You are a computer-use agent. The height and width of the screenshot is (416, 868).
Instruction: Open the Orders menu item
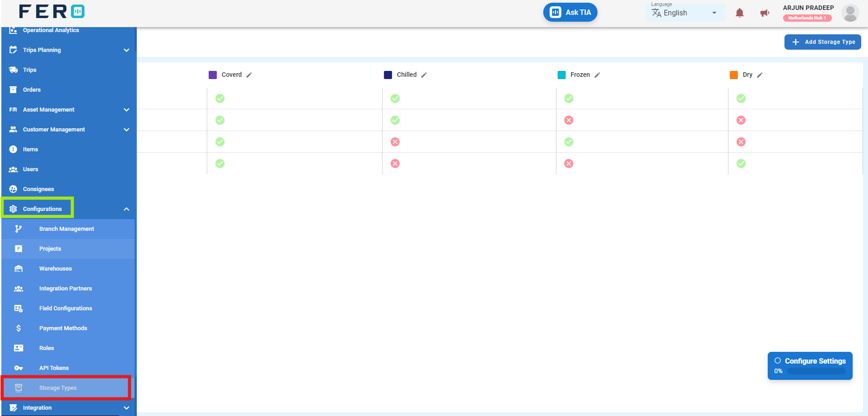click(68, 89)
